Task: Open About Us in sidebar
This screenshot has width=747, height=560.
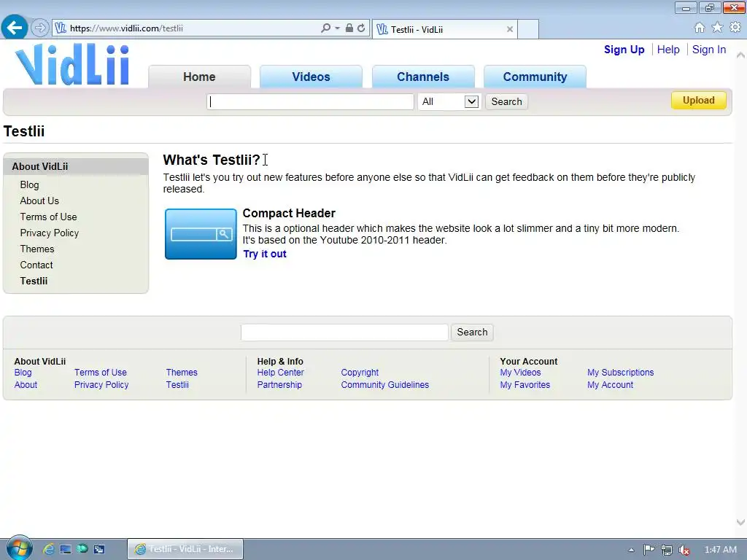Action: (39, 201)
